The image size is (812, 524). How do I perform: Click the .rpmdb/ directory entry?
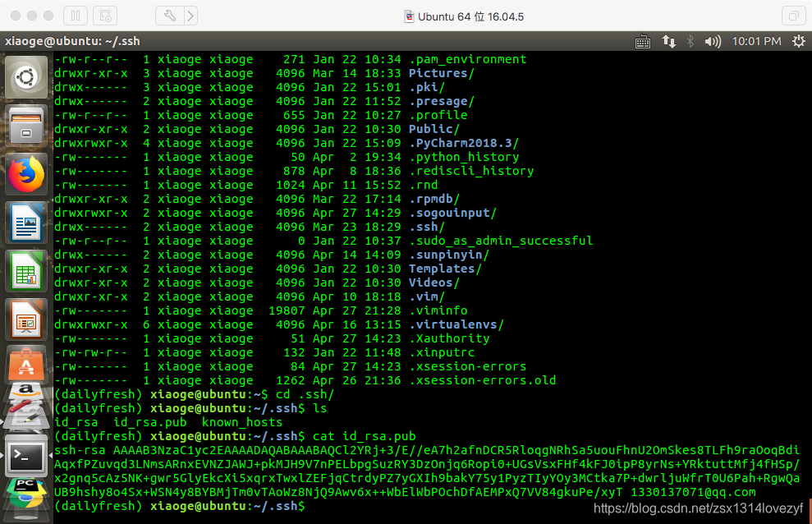click(434, 200)
